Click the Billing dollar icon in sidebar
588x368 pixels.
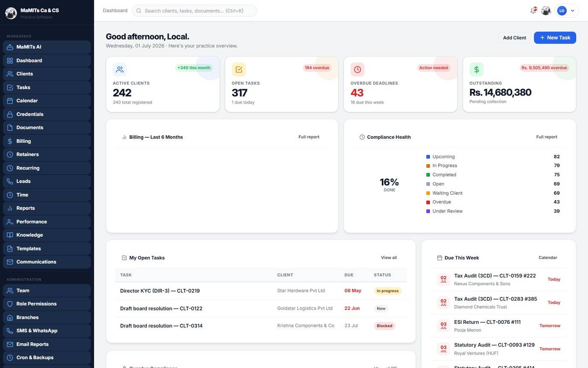click(x=10, y=141)
